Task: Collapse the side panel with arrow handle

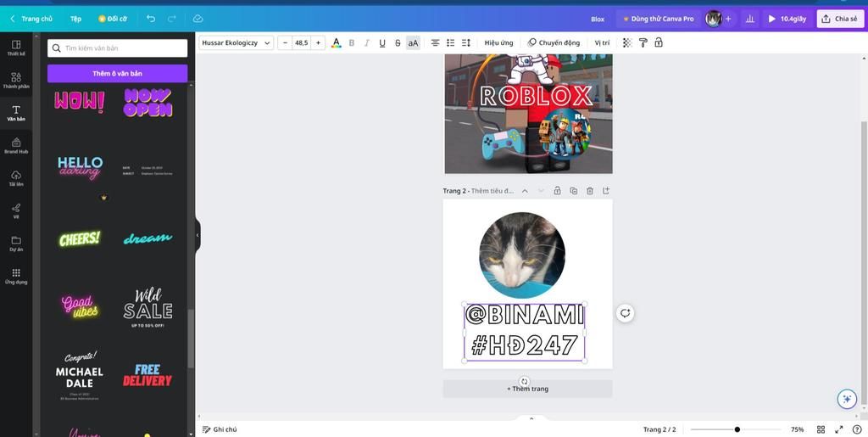Action: [x=198, y=235]
